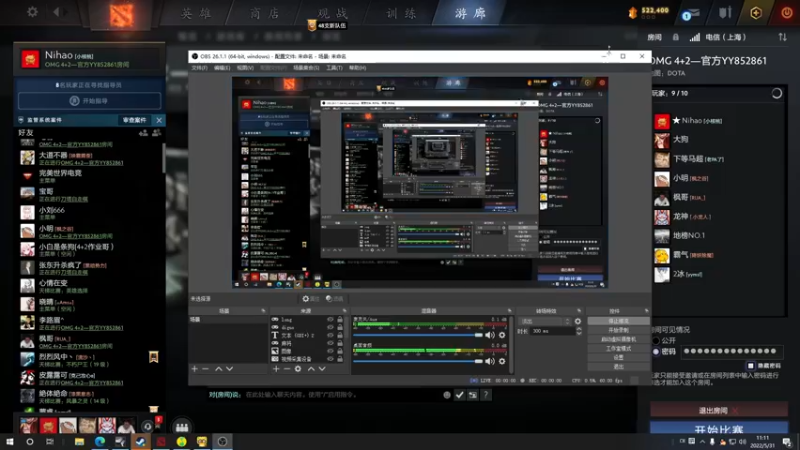Click 开始录制 start recording button

pyautogui.click(x=618, y=330)
